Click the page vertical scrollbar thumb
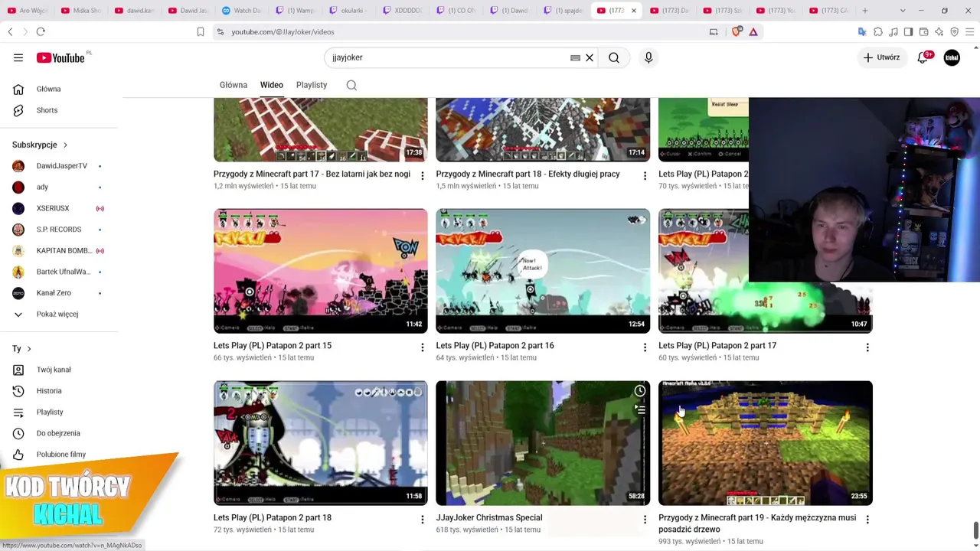Image resolution: width=980 pixels, height=551 pixels. point(975,530)
